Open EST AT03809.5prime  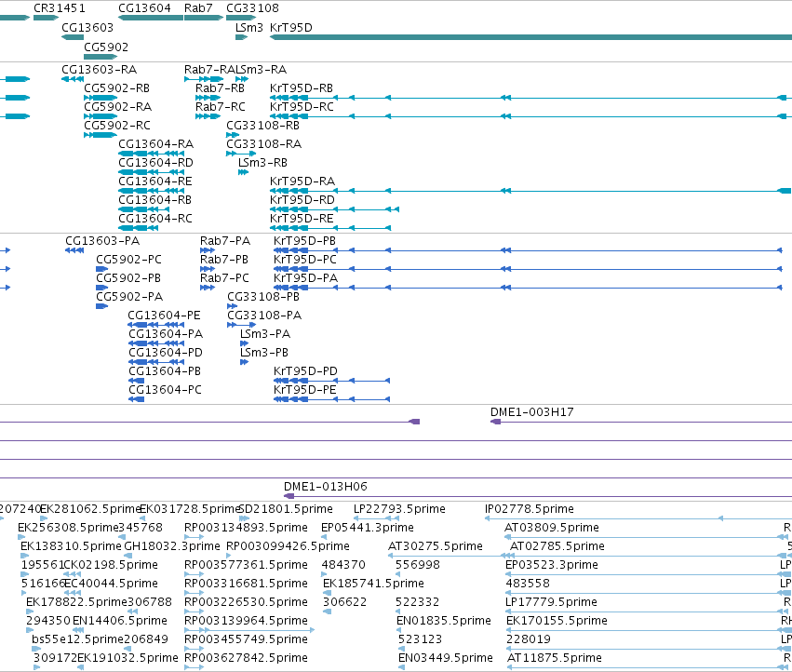pyautogui.click(x=552, y=528)
